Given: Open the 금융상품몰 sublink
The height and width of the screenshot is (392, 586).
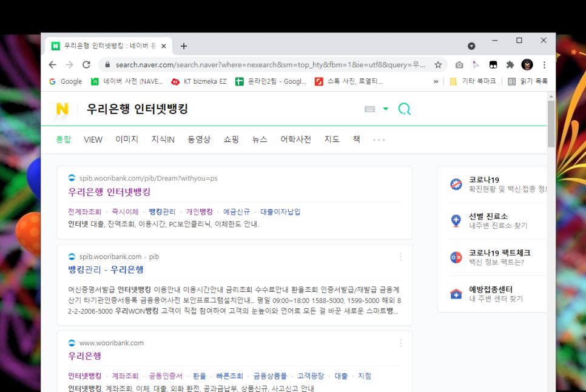Looking at the screenshot, I should 270,376.
